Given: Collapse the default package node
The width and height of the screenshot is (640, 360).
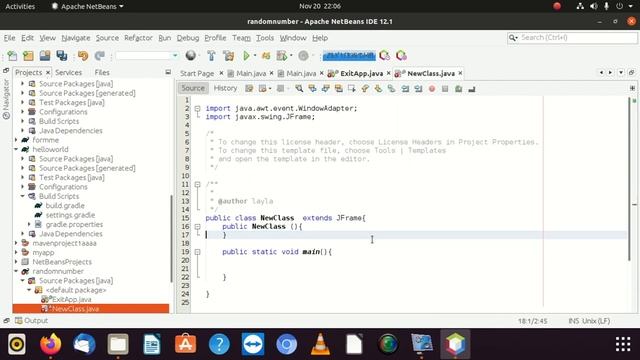Looking at the screenshot, I should 29,290.
